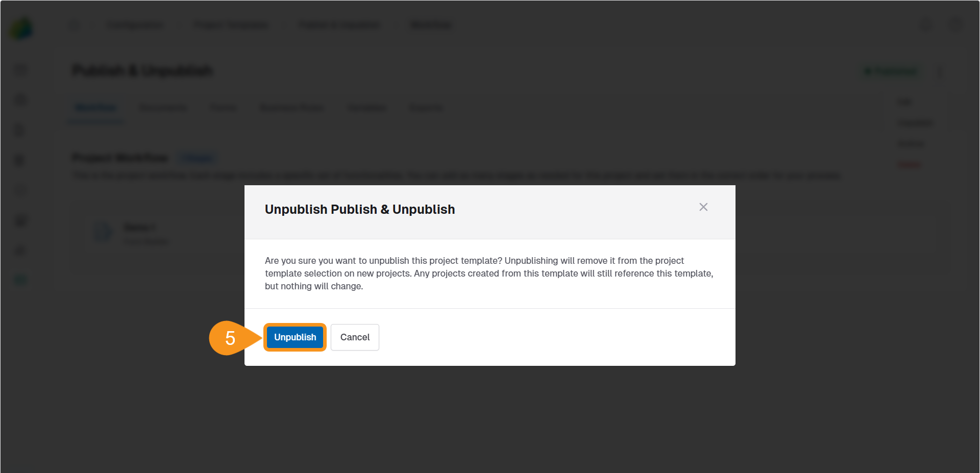The height and width of the screenshot is (473, 980).
Task: Click the workflow stage icon beside the Demo entry
Action: coord(103,233)
